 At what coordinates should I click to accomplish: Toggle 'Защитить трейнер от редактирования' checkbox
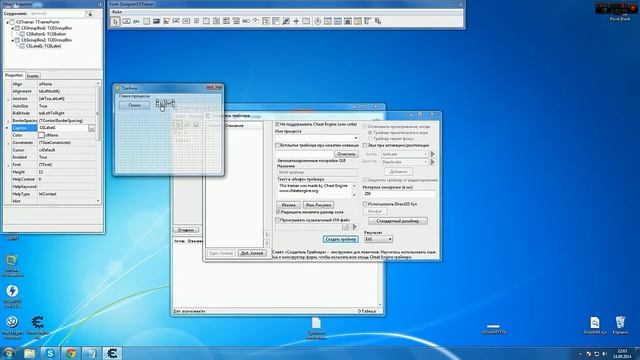click(x=365, y=180)
